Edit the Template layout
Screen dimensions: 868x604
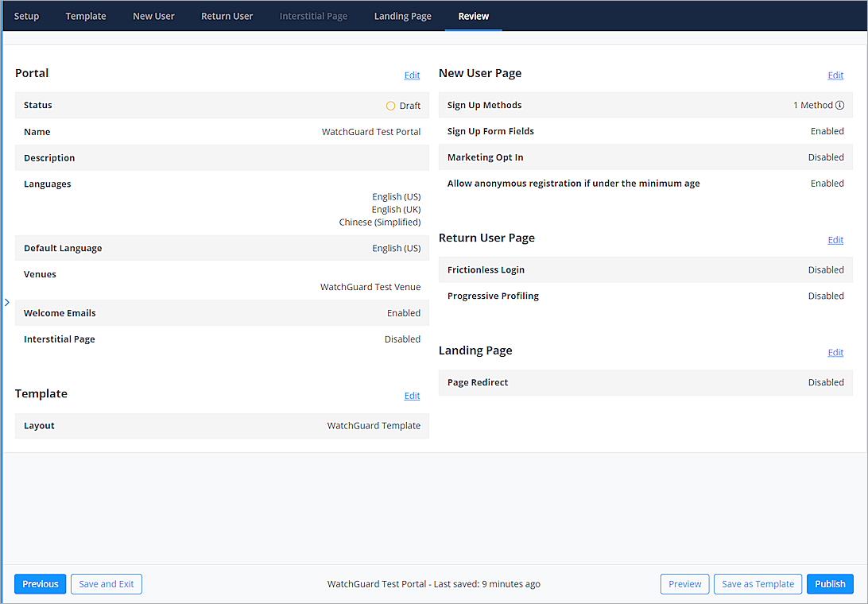[x=412, y=395]
